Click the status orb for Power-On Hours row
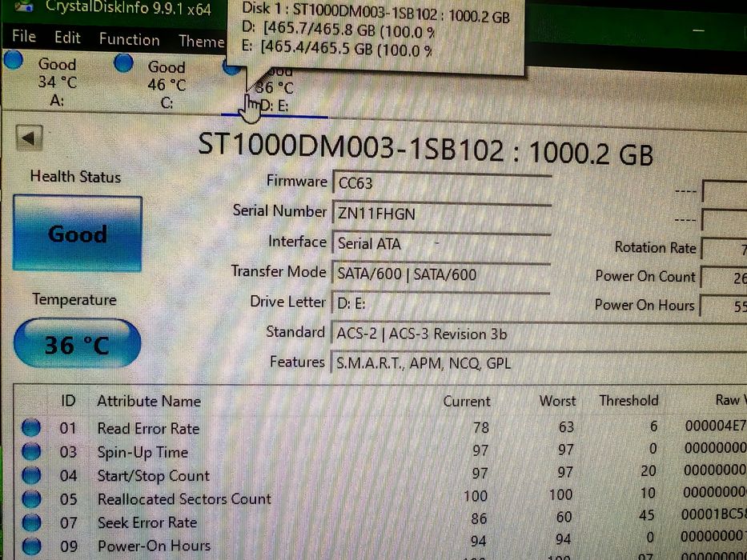This screenshot has height=560, width=747. point(31,546)
